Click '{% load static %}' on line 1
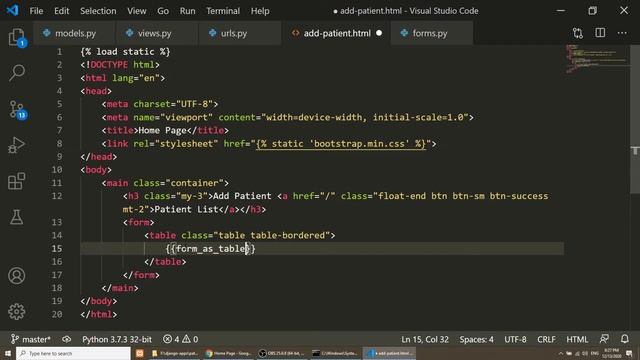The height and width of the screenshot is (360, 640). [x=125, y=52]
